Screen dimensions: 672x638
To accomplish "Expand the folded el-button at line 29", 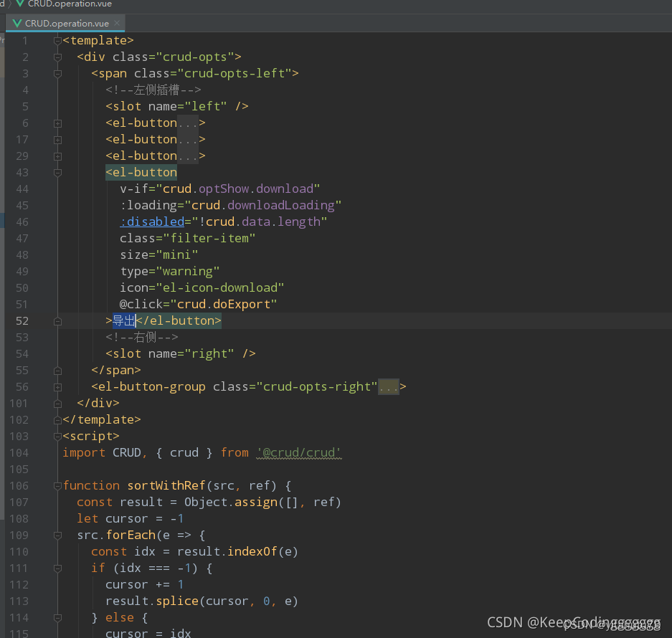I will 57,156.
